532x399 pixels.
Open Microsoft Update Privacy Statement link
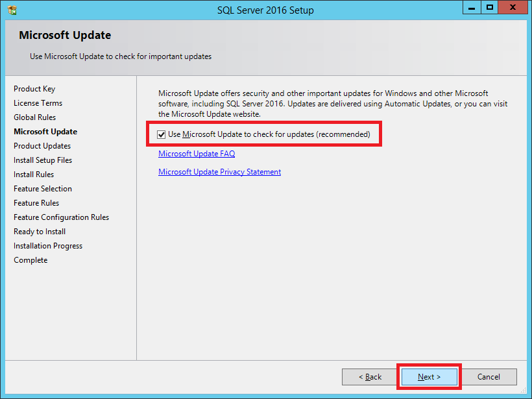219,172
